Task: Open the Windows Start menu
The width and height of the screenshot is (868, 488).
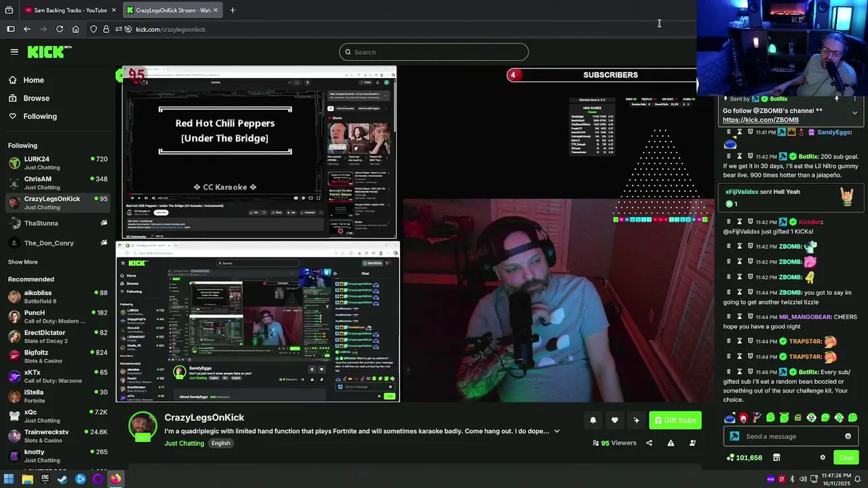Action: [x=9, y=479]
